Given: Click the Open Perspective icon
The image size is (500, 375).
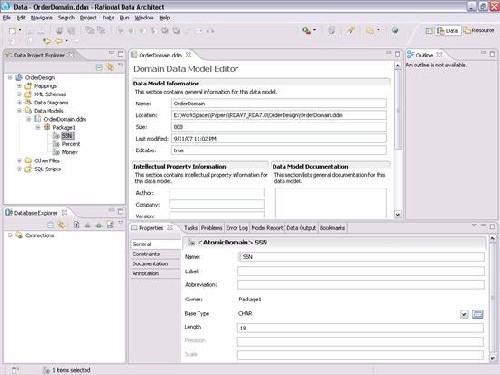Looking at the screenshot, I should [429, 31].
